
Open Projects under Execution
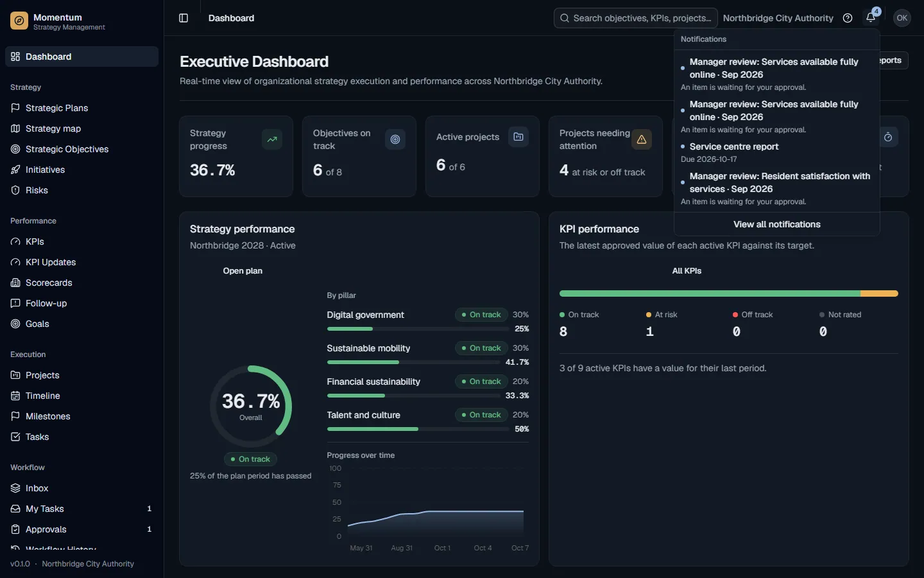(x=81, y=375)
